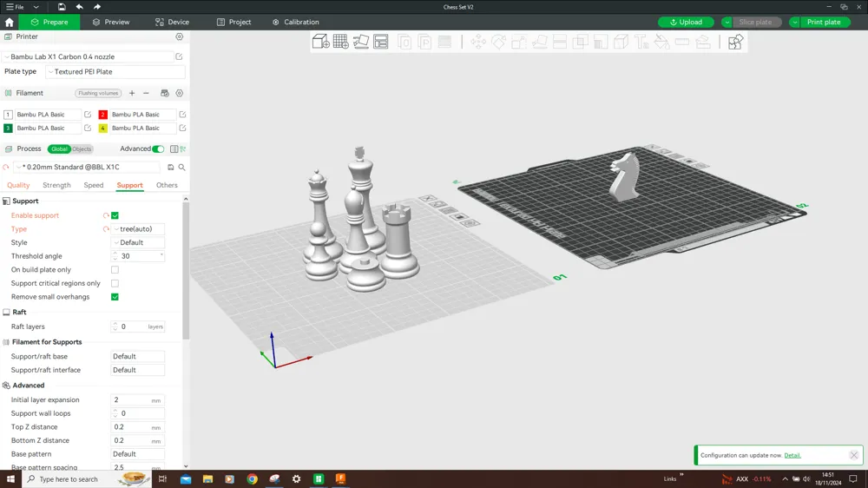Image resolution: width=868 pixels, height=488 pixels.
Task: Open filament settings gear icon
Action: point(180,93)
